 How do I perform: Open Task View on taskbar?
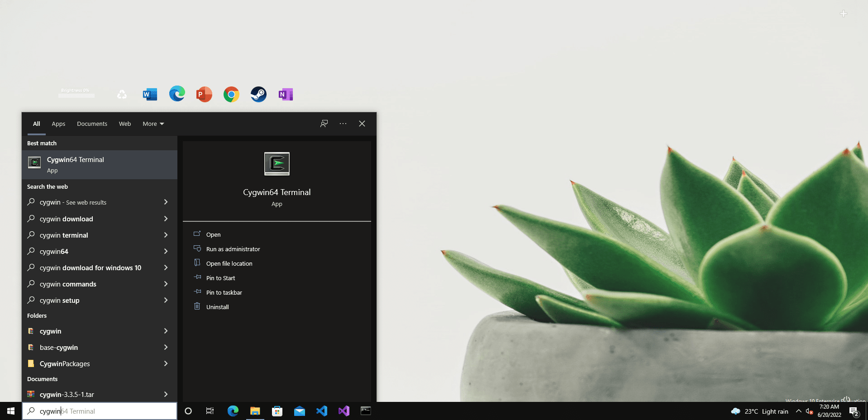tap(210, 411)
